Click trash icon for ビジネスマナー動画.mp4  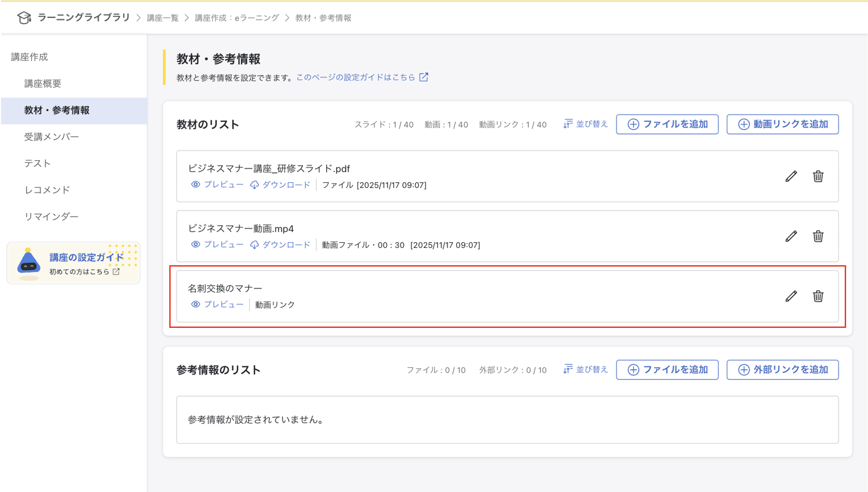point(818,236)
